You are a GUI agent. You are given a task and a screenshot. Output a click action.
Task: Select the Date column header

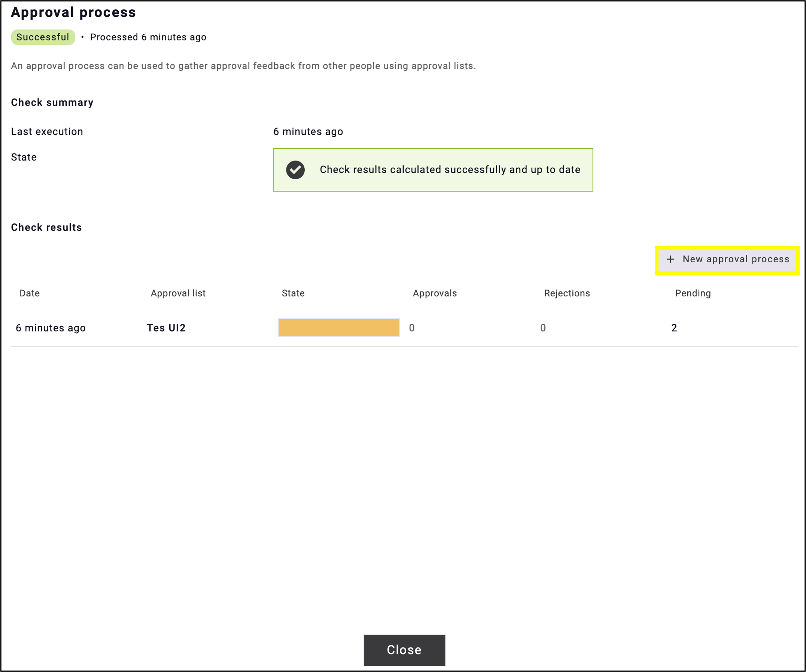[x=30, y=293]
